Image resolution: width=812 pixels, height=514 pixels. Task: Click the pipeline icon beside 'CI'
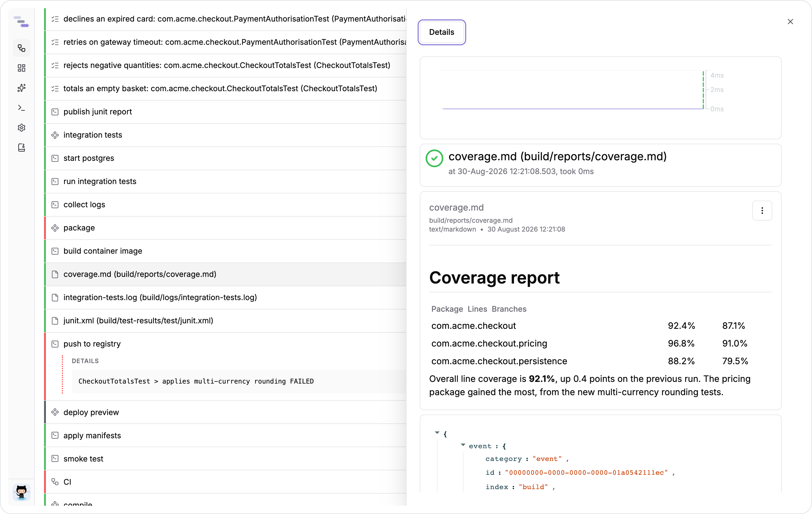pos(55,482)
